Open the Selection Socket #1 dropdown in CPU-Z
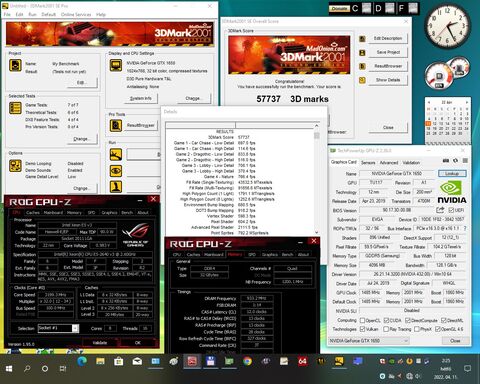The width and height of the screenshot is (480, 384). [58, 328]
